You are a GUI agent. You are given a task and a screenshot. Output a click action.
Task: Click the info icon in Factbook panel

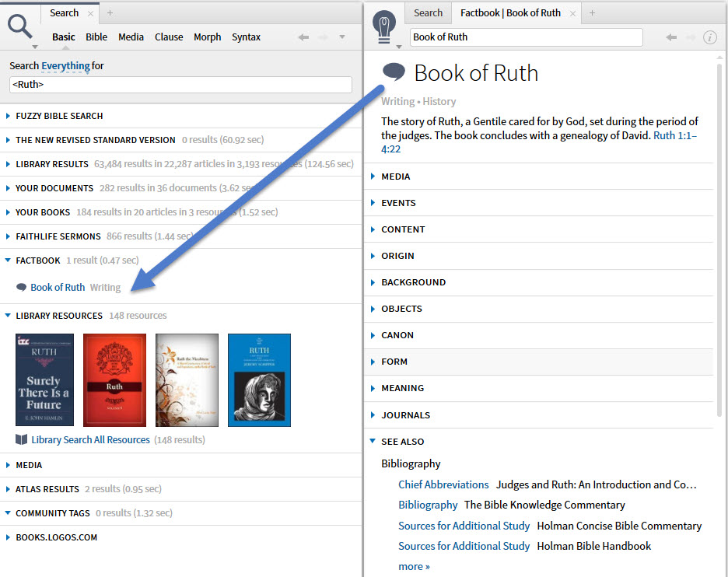click(x=710, y=37)
